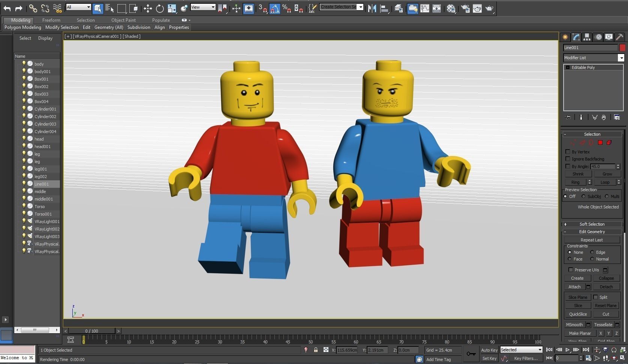
Task: Click the Attach button
Action: point(574,287)
